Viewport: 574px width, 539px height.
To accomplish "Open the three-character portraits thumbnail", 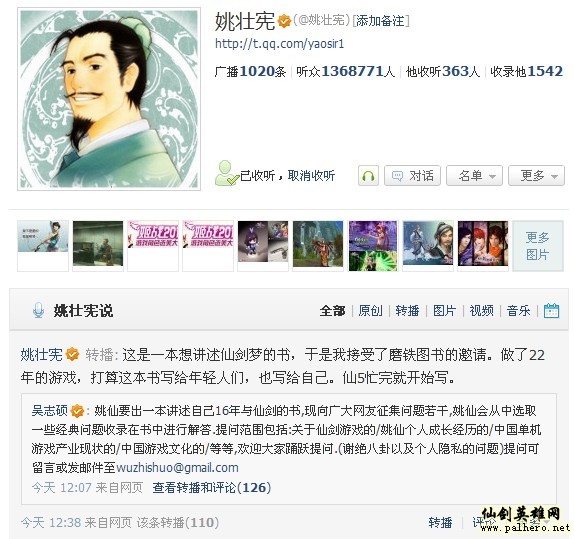I will (x=483, y=244).
